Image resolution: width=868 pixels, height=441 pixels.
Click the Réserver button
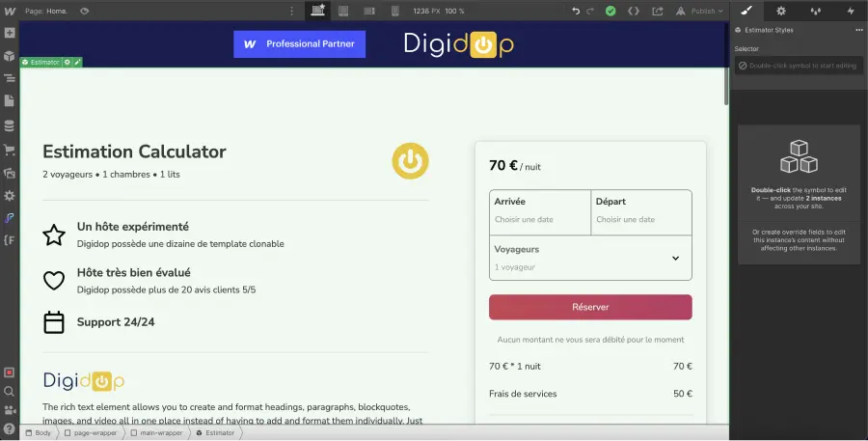(x=590, y=307)
